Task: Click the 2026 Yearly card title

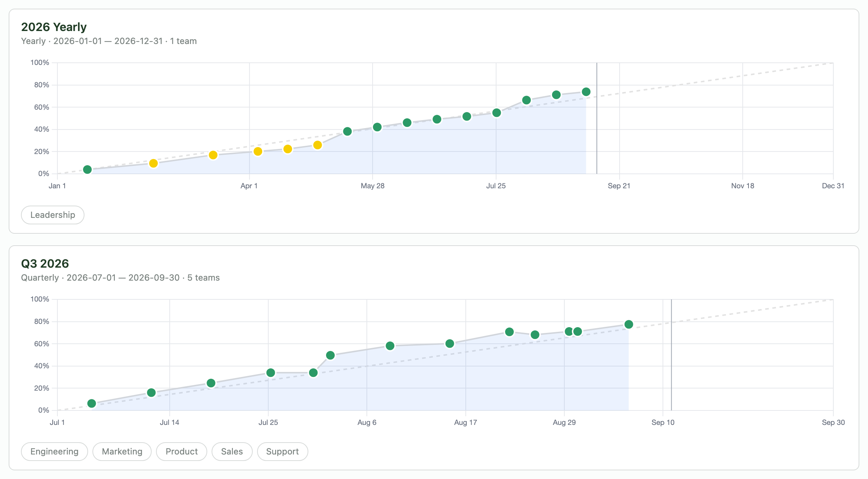Action: pyautogui.click(x=54, y=27)
